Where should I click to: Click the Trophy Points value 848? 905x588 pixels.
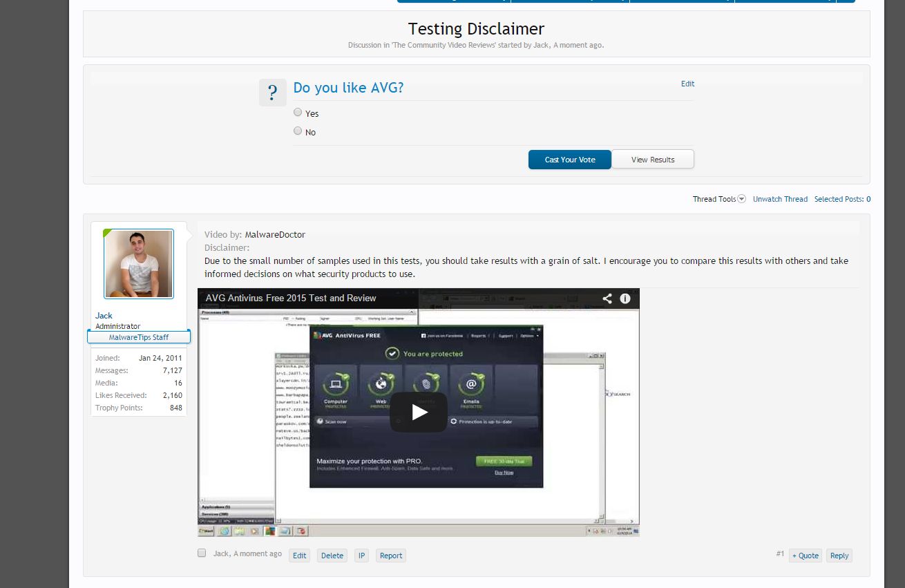coord(176,408)
